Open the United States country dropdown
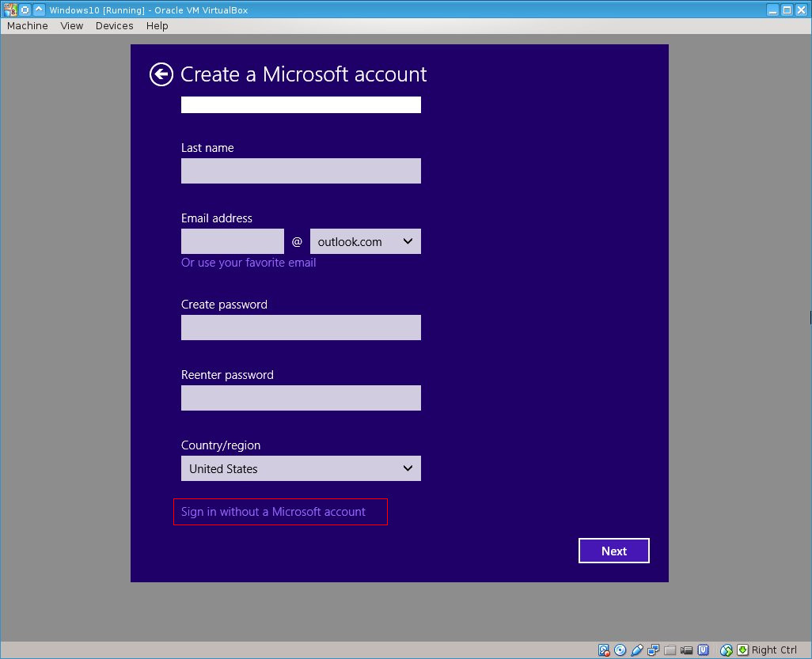This screenshot has height=659, width=812. point(301,468)
